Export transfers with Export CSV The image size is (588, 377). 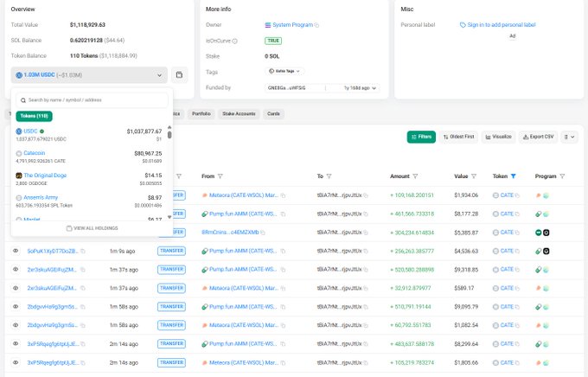coord(538,137)
